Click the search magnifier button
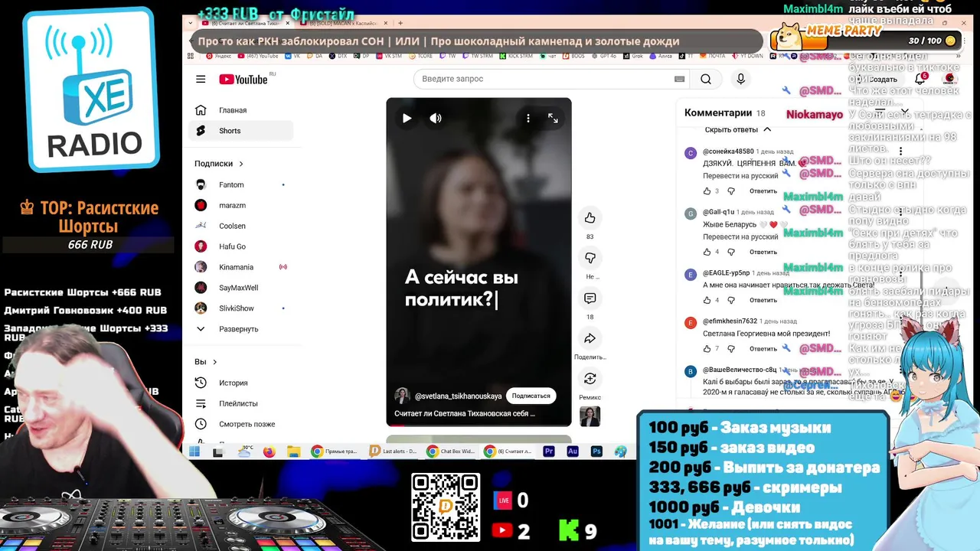980x551 pixels. [x=706, y=79]
